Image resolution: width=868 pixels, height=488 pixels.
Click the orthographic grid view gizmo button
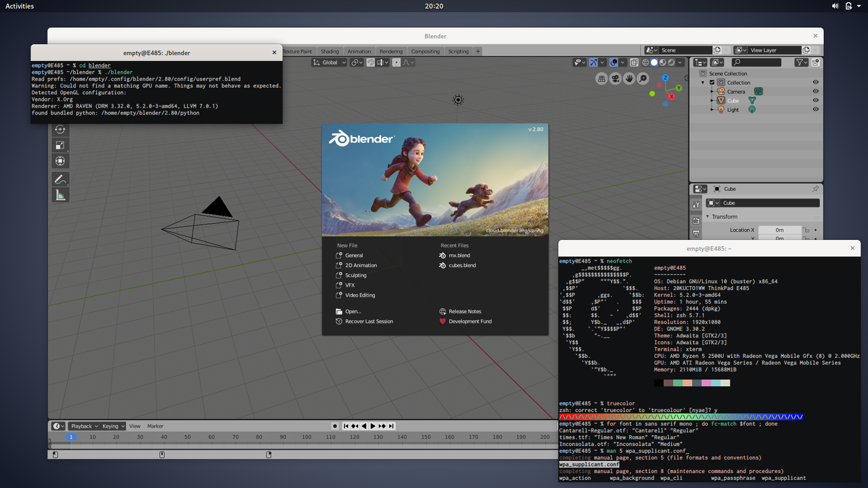click(x=601, y=79)
